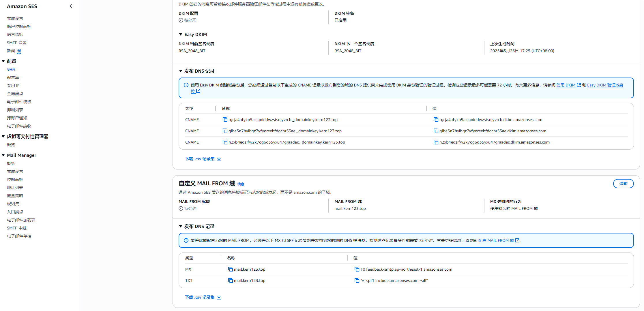Open 电子邮件加载项 in the sidebar
Viewport: 644px width, 311px height.
click(21, 220)
